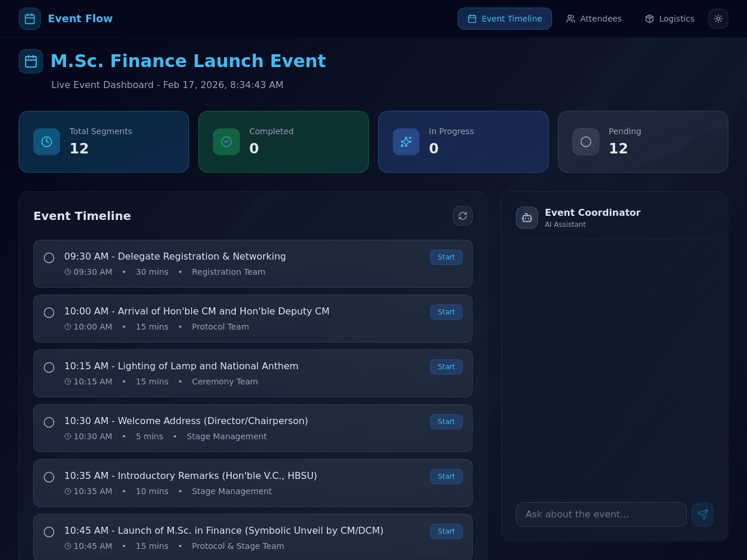Click the calendar icon beside M.Sc. Finance title
This screenshot has height=560, width=747.
tap(31, 61)
